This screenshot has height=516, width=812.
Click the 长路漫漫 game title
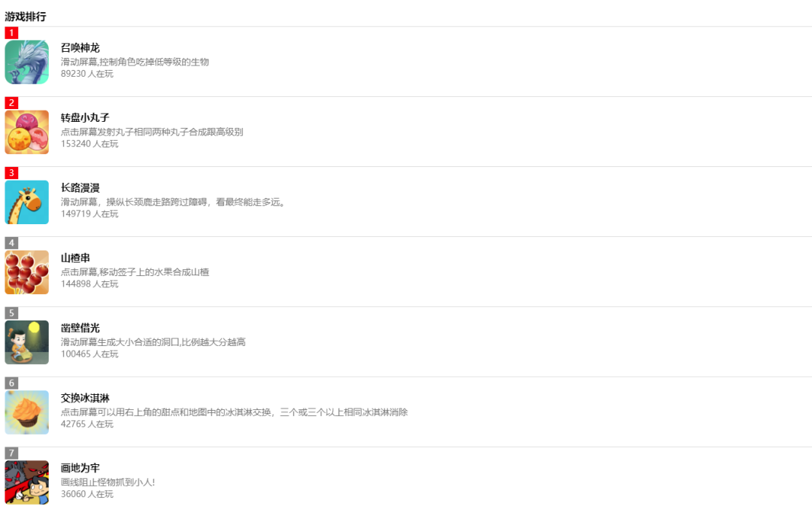[x=80, y=187]
